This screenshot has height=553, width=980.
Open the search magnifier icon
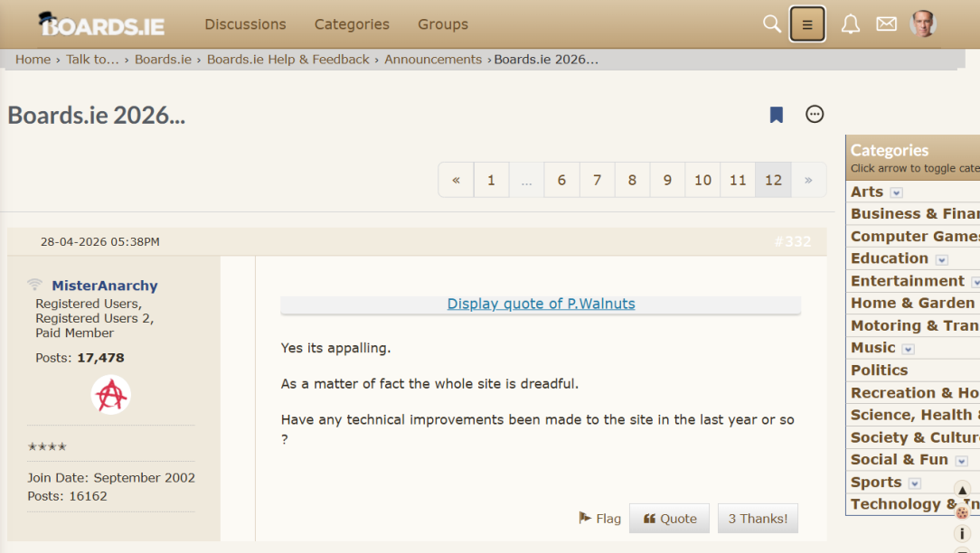772,23
